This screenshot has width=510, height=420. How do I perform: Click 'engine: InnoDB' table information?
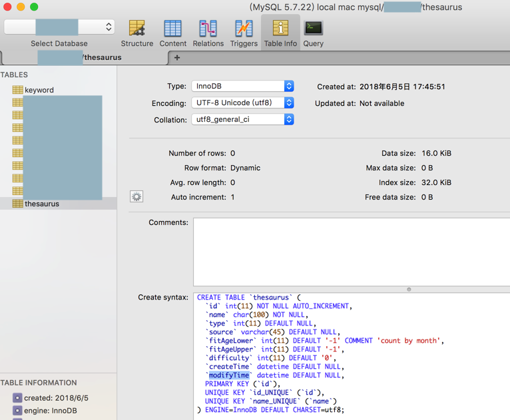coord(51,411)
